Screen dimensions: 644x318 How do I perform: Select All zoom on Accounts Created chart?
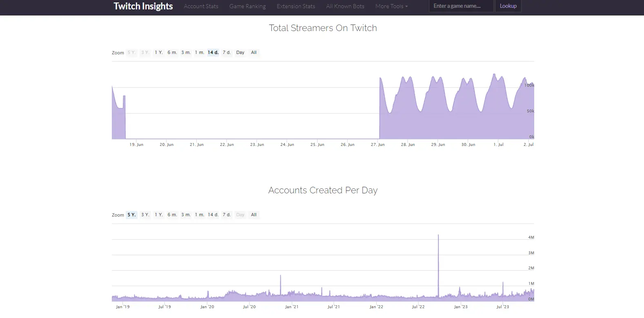(x=254, y=215)
